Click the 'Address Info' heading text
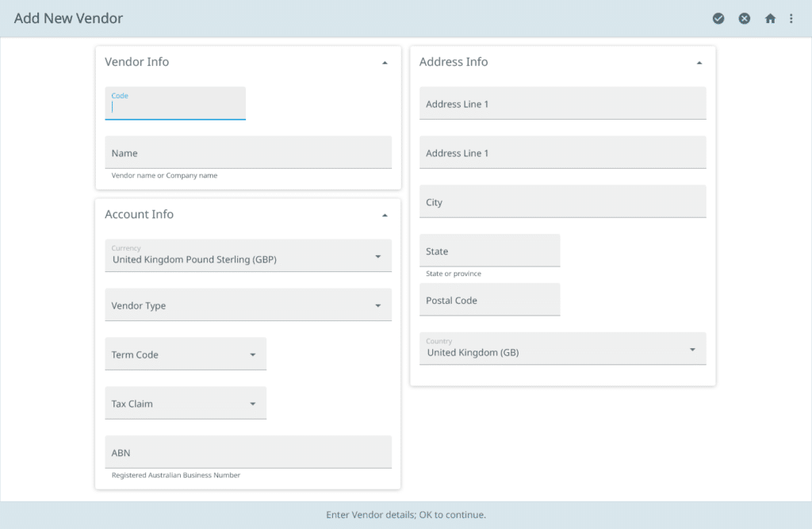The height and width of the screenshot is (529, 812). tap(453, 62)
